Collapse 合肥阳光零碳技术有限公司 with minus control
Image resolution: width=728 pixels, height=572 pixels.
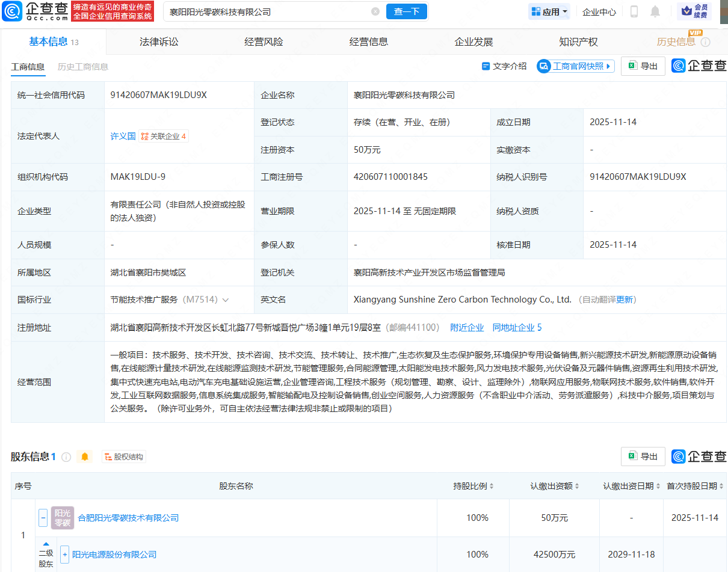43,517
